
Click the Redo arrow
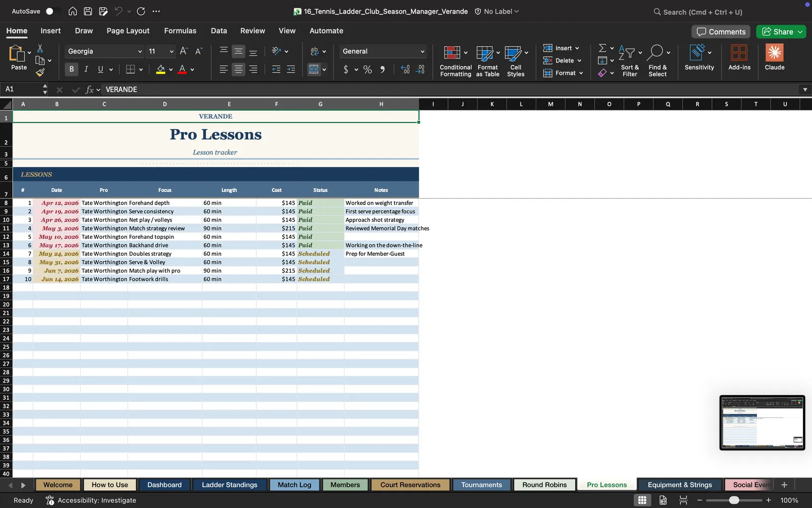[141, 11]
